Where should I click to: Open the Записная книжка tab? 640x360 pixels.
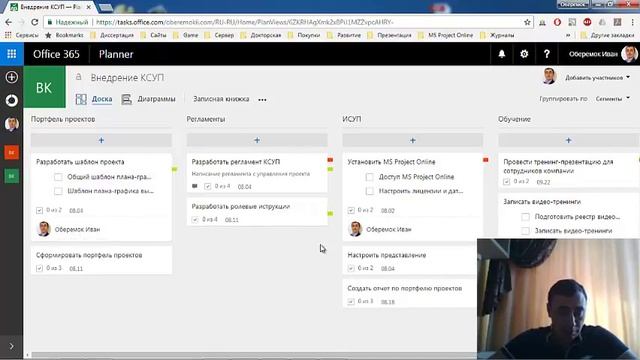(x=221, y=99)
